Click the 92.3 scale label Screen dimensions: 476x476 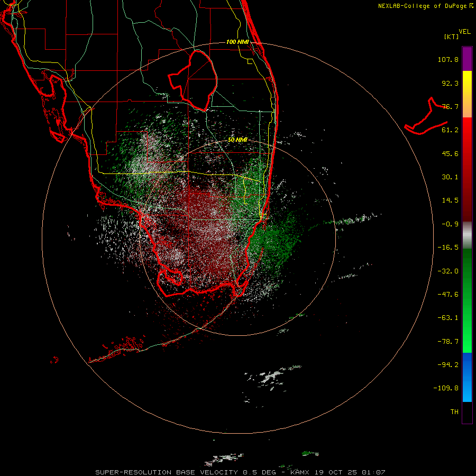[450, 83]
